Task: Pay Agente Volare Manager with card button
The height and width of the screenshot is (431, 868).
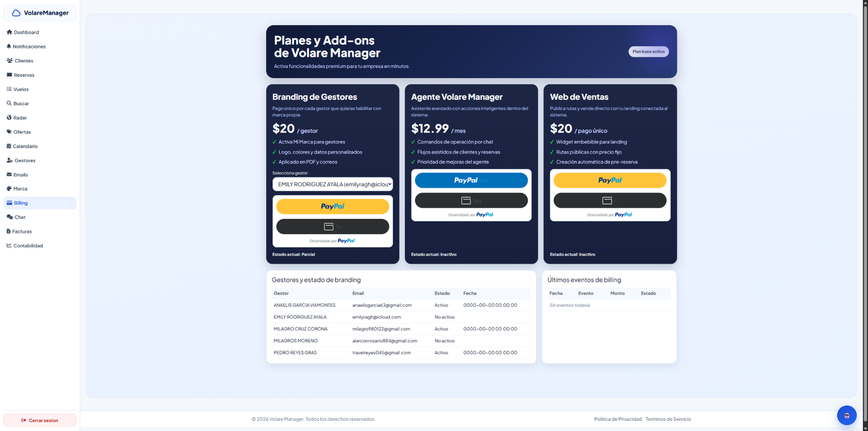Action: click(x=471, y=200)
